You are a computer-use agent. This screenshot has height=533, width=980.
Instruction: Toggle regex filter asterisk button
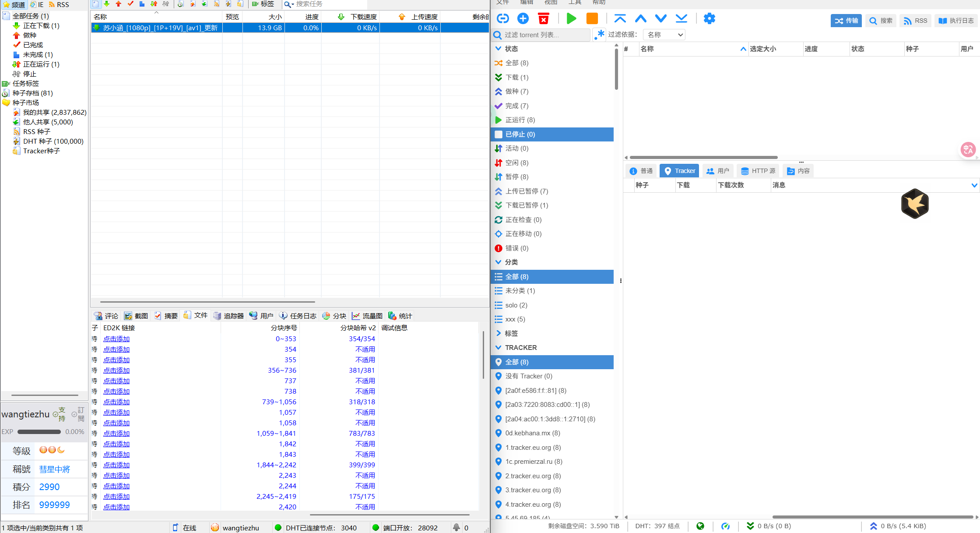click(x=599, y=35)
